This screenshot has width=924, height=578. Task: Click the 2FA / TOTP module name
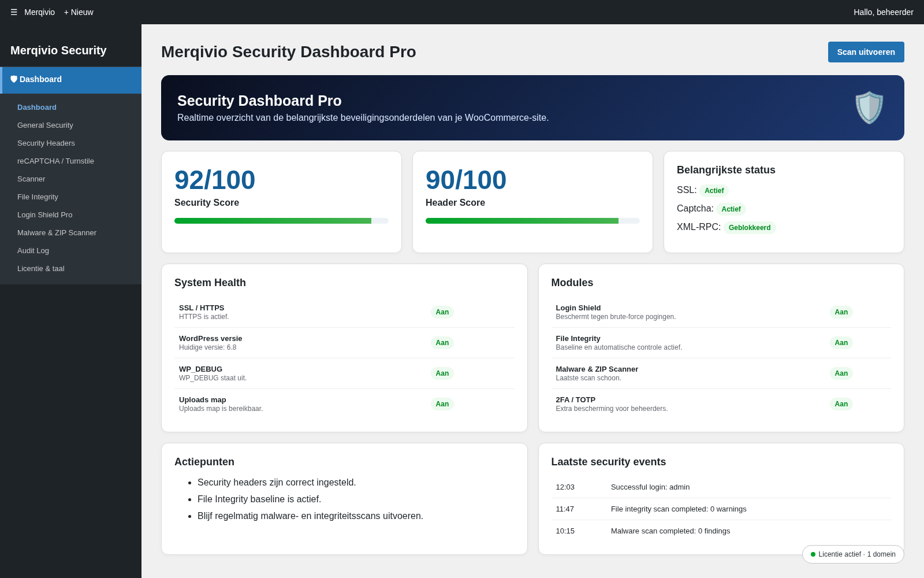tap(575, 400)
